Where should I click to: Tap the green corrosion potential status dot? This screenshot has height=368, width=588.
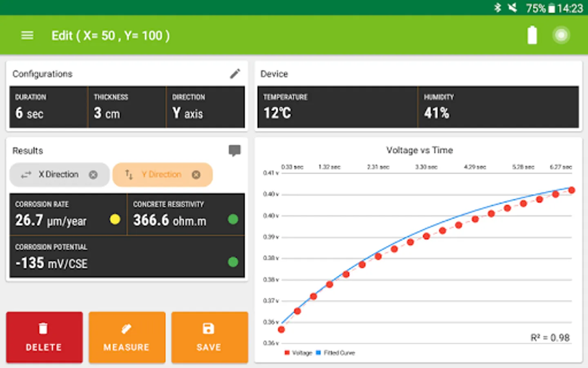click(x=233, y=262)
